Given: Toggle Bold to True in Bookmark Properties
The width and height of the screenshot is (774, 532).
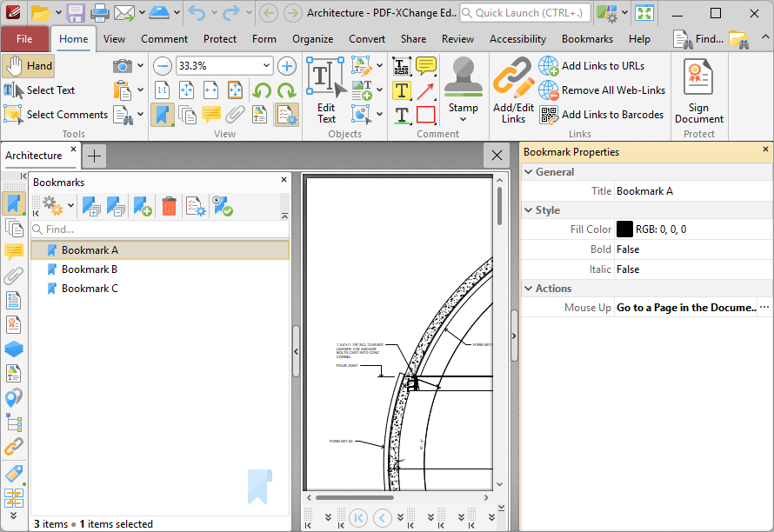Looking at the screenshot, I should (628, 249).
